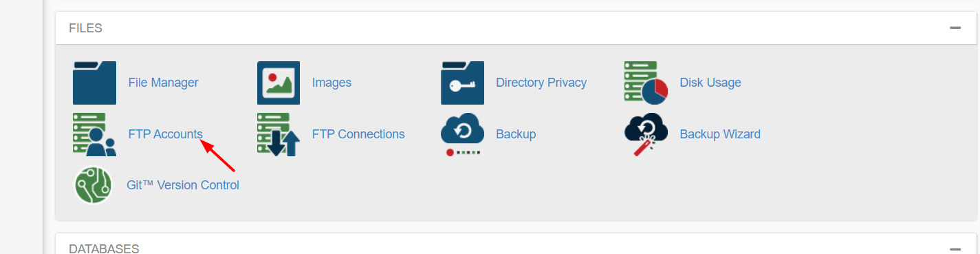Image resolution: width=980 pixels, height=254 pixels.
Task: Launch the Backup Wizard link
Action: coord(720,134)
